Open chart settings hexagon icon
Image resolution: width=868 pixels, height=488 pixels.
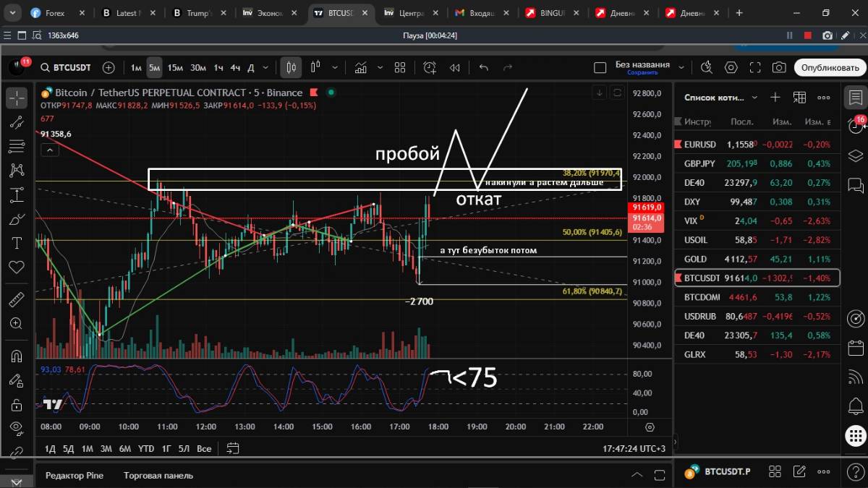(x=731, y=67)
